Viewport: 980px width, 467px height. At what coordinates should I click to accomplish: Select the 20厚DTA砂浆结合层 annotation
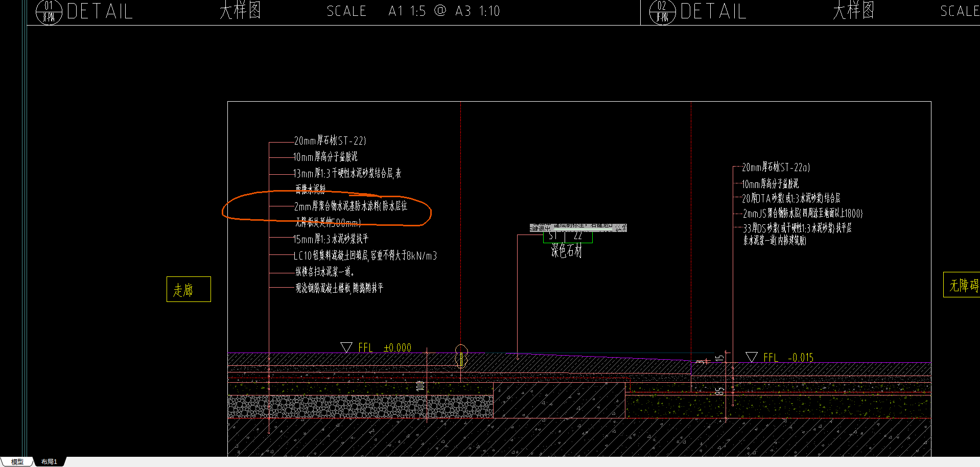[x=791, y=198]
